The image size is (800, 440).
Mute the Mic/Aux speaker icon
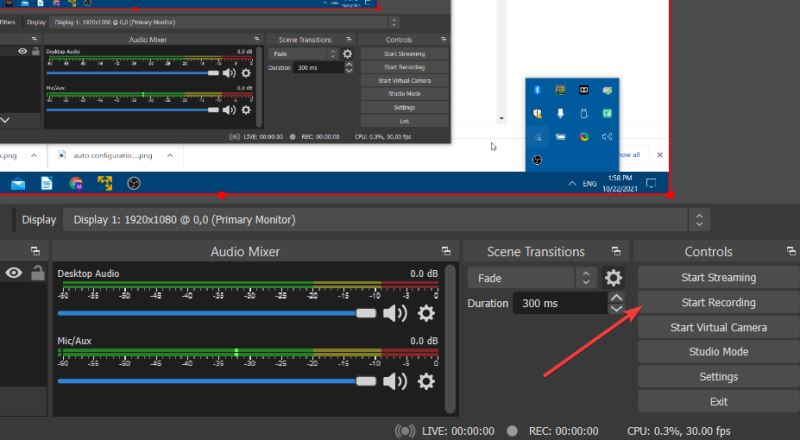coord(395,381)
